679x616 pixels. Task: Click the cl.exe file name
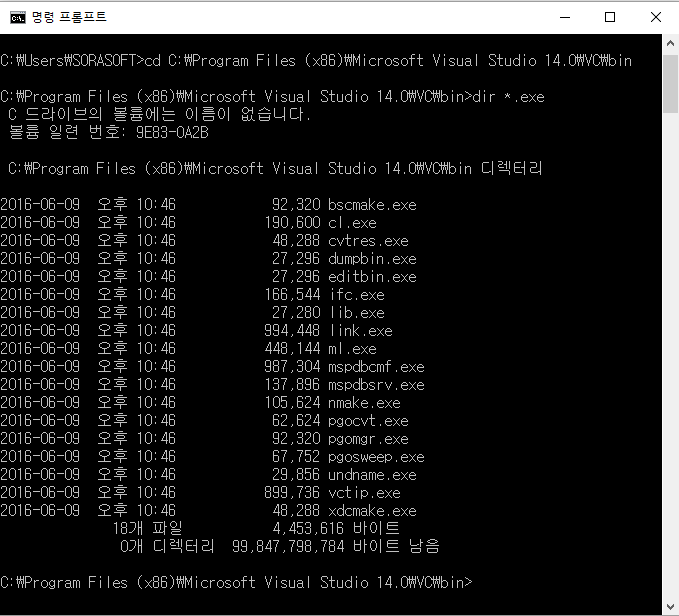tap(352, 223)
